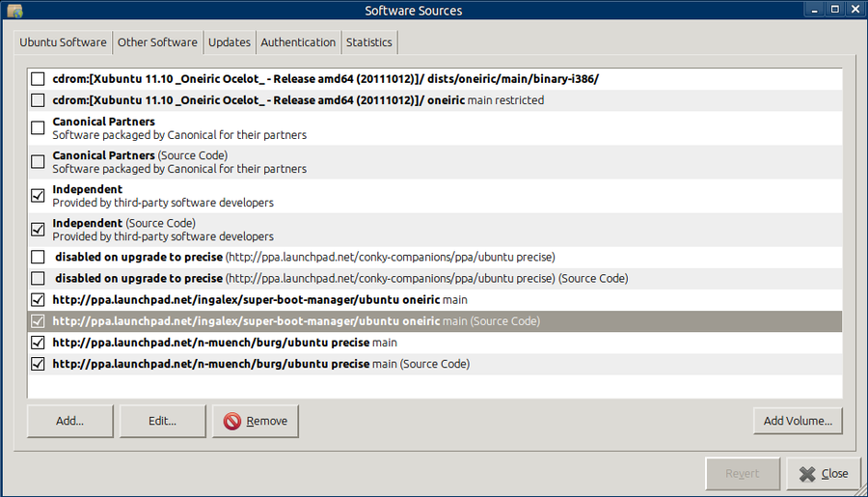Screen dimensions: 868x497
Task: Toggle the n-muench burg precise main checkbox
Action: [x=38, y=343]
